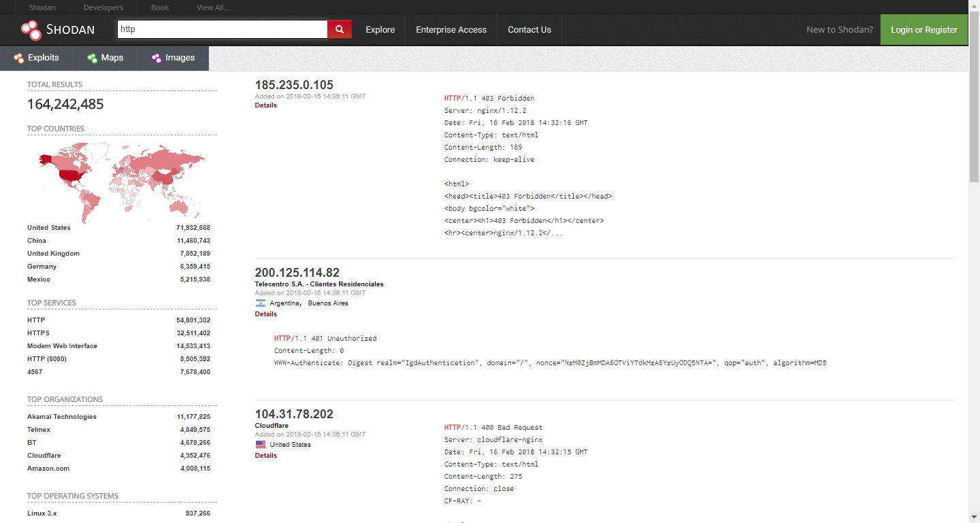Viewport: 980px width, 523px height.
Task: Click the Exploits icon
Action: point(19,58)
